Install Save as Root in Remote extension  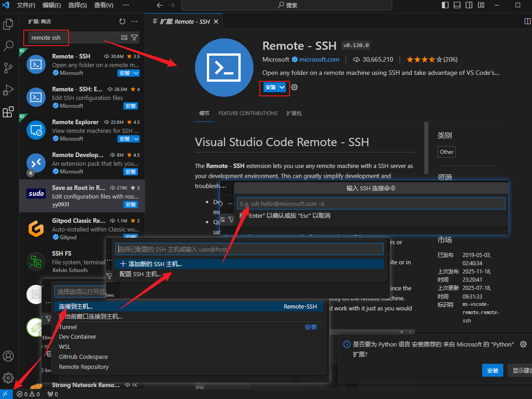click(x=131, y=205)
